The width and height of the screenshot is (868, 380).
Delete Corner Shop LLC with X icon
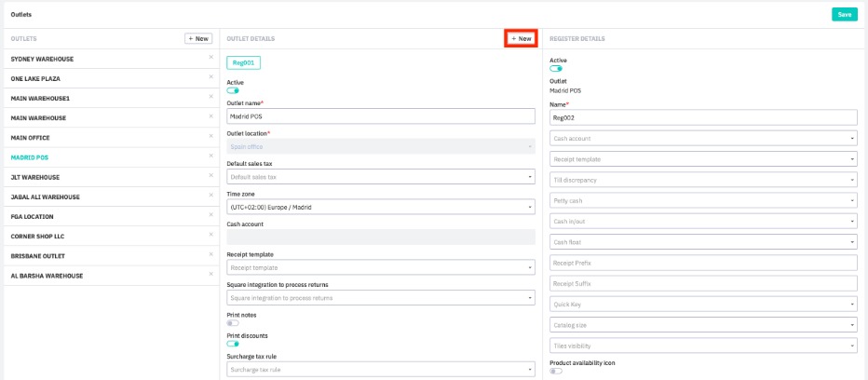coord(211,237)
